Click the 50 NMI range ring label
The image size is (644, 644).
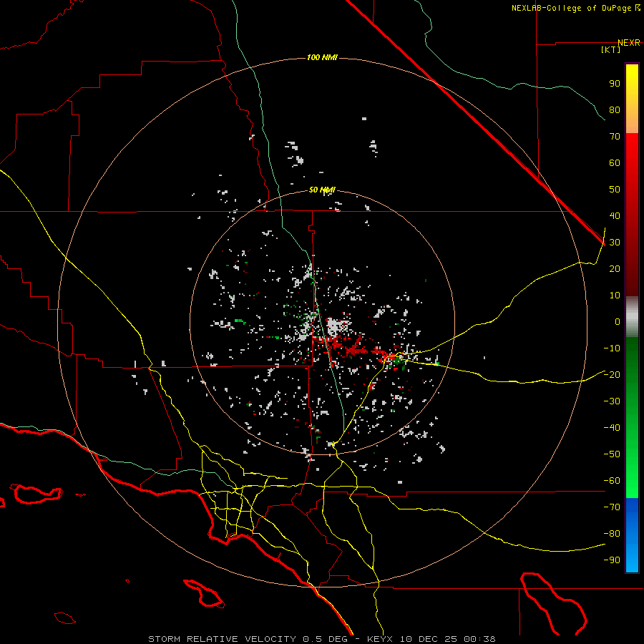tap(322, 190)
